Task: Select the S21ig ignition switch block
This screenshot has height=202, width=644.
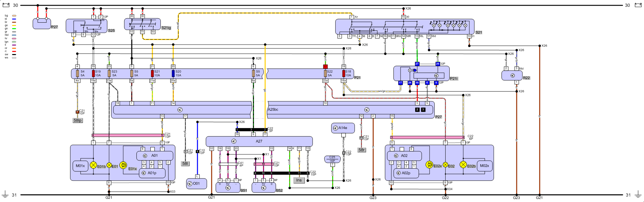Action: (x=142, y=24)
